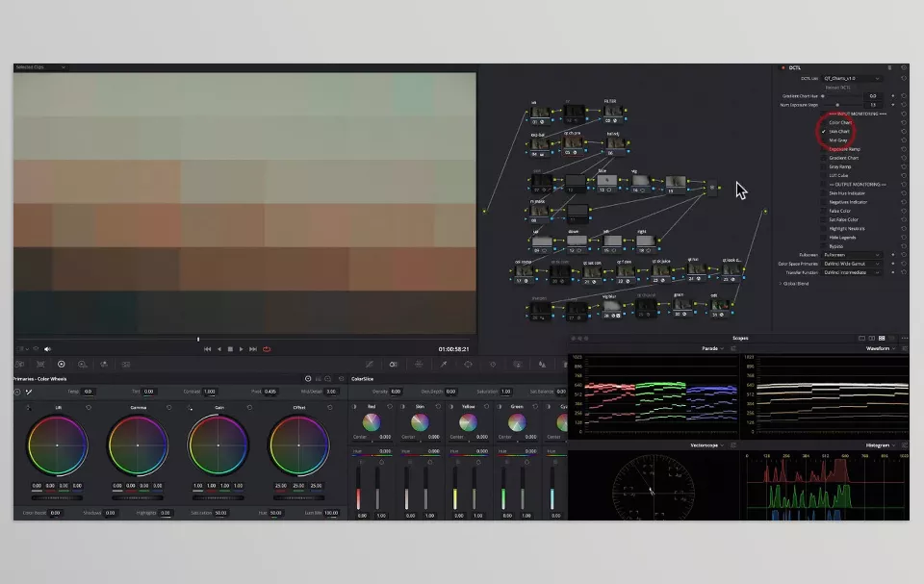Reset the Gain color wheel
The image size is (924, 584).
249,407
